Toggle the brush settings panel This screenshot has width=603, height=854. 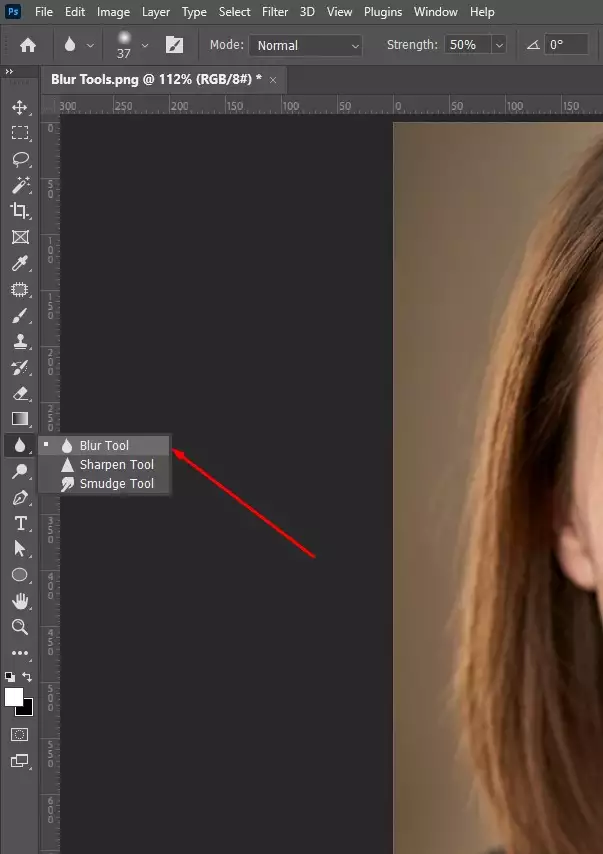[x=174, y=45]
